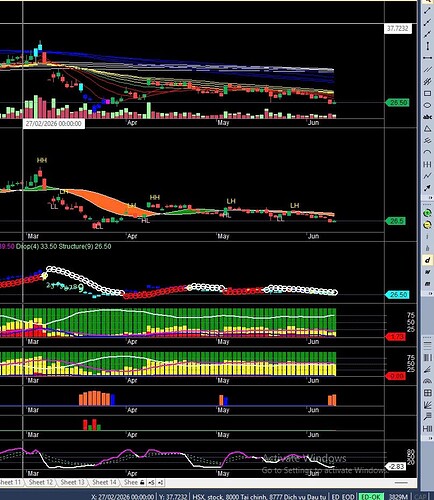The height and width of the screenshot is (500, 434).
Task: Select the Horizontal line tool
Action: tap(427, 58)
